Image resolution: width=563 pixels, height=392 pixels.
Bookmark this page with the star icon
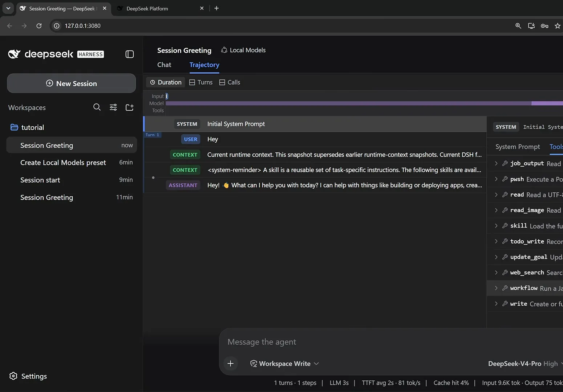pos(558,26)
